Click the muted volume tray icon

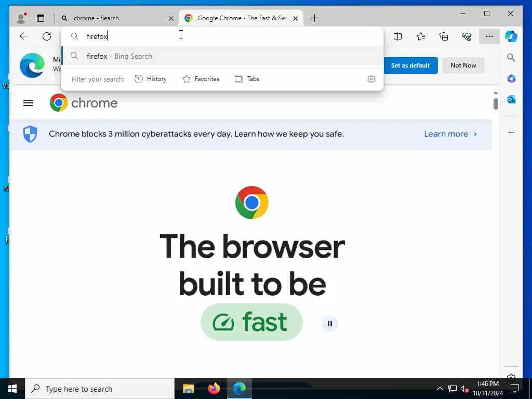click(x=464, y=389)
